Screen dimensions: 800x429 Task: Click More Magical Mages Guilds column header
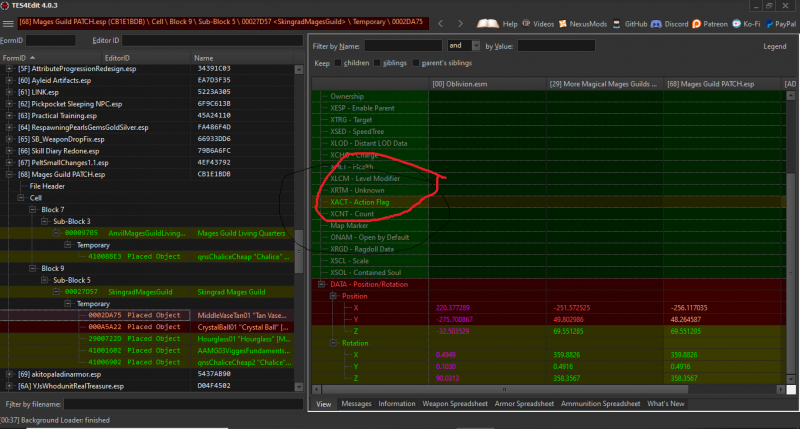(605, 84)
